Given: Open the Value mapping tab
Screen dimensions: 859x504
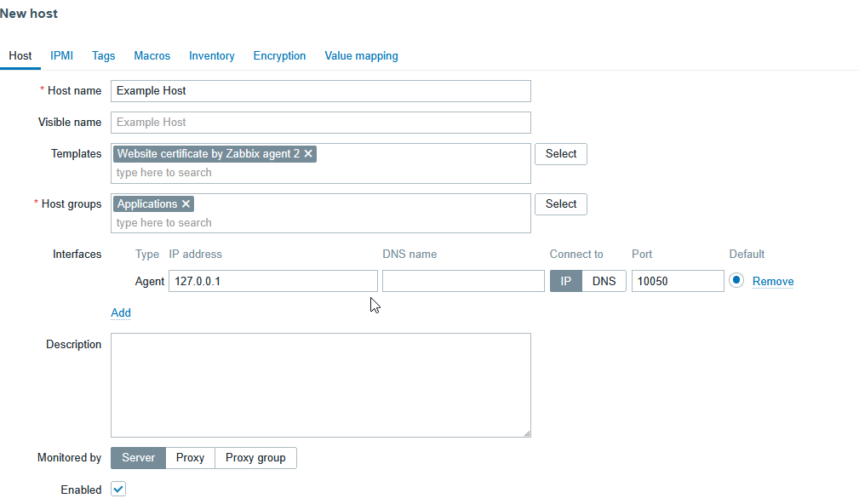Looking at the screenshot, I should point(361,56).
